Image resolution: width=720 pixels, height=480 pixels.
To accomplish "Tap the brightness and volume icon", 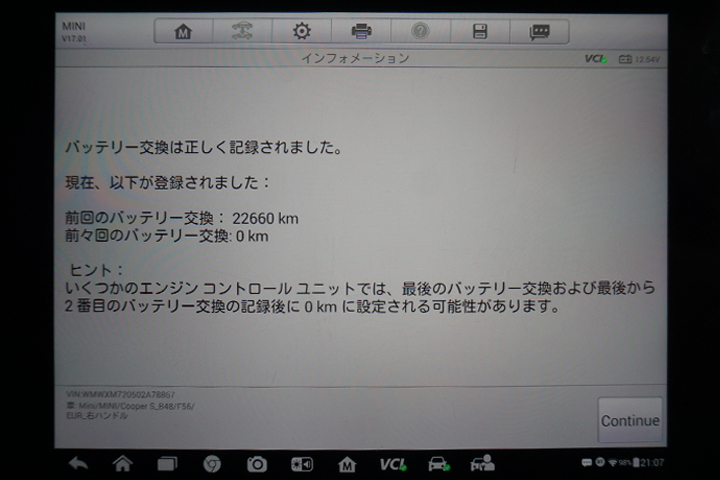I will (x=302, y=464).
